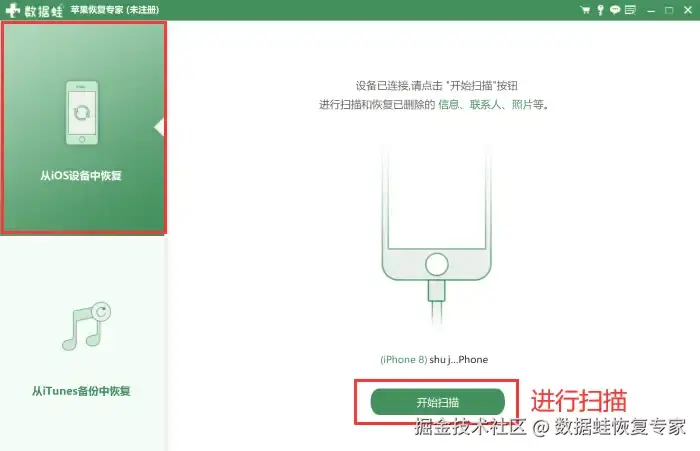The width and height of the screenshot is (700, 451).
Task: Click the shopping cart purchase icon
Action: click(x=585, y=10)
